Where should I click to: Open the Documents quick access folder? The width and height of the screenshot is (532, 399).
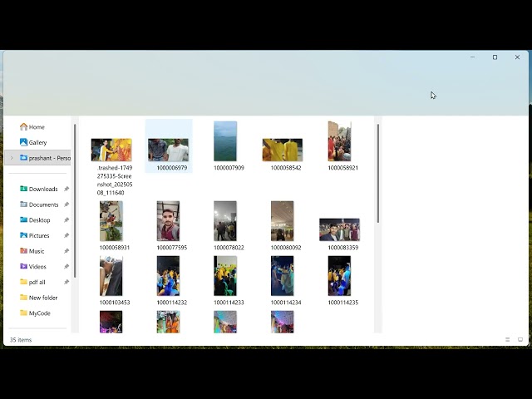[x=39, y=204]
